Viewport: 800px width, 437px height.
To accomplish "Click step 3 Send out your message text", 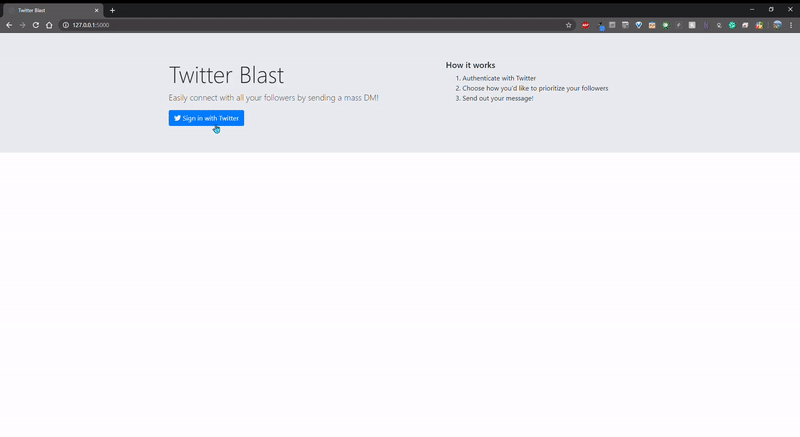I will click(x=497, y=98).
